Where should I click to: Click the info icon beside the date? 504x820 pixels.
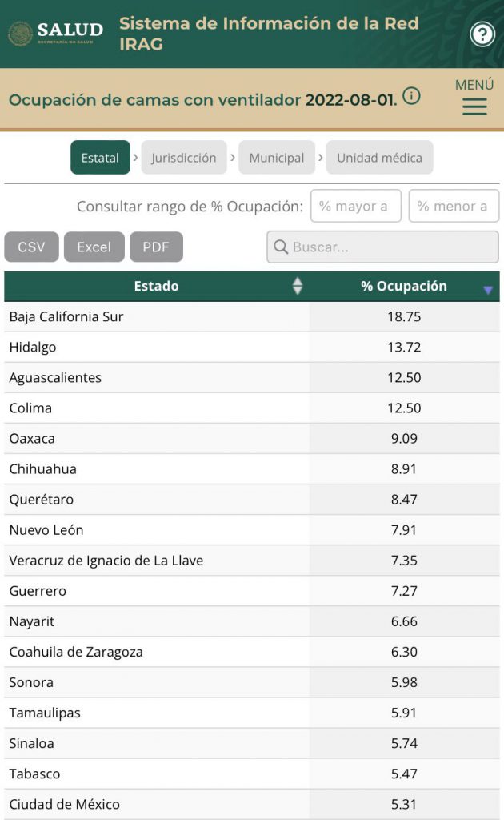pyautogui.click(x=411, y=96)
